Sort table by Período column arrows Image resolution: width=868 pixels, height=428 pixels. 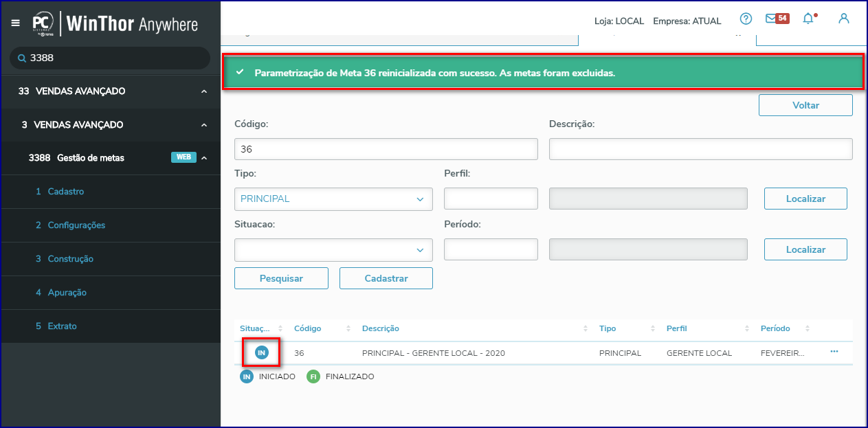click(x=808, y=328)
